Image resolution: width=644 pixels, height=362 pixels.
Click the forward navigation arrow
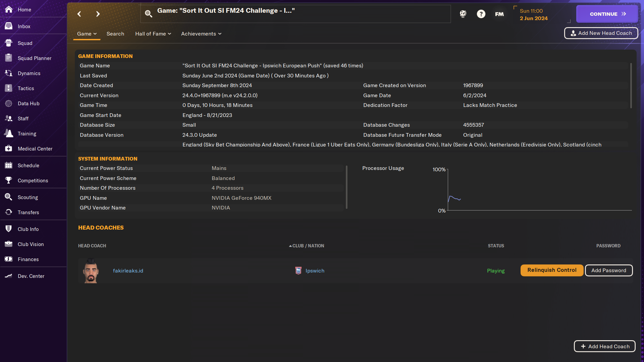coord(98,14)
